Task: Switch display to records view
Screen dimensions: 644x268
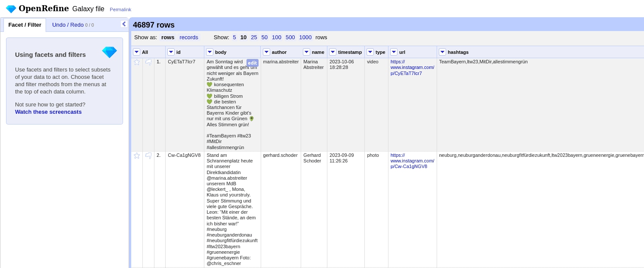Action: pos(188,37)
